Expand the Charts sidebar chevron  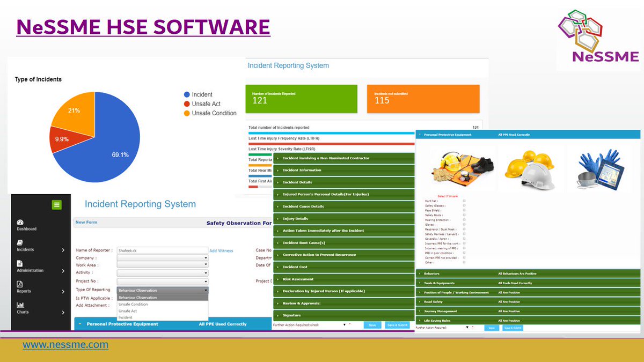pyautogui.click(x=63, y=312)
